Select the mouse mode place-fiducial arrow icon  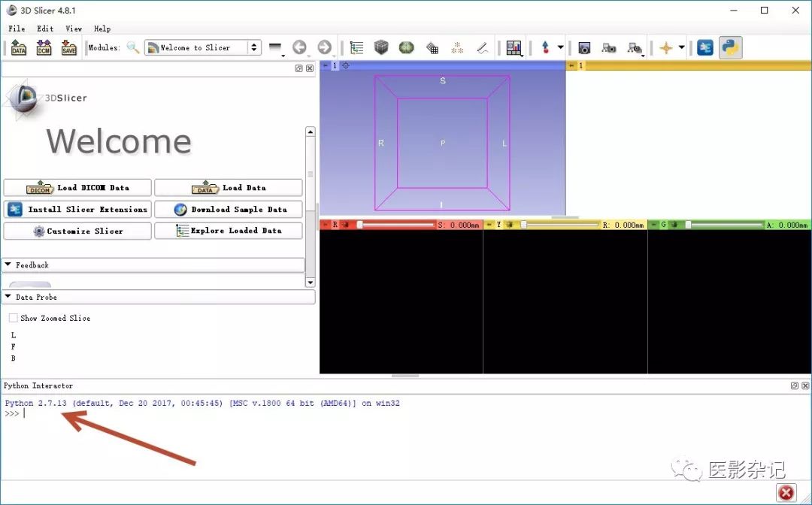pos(545,47)
